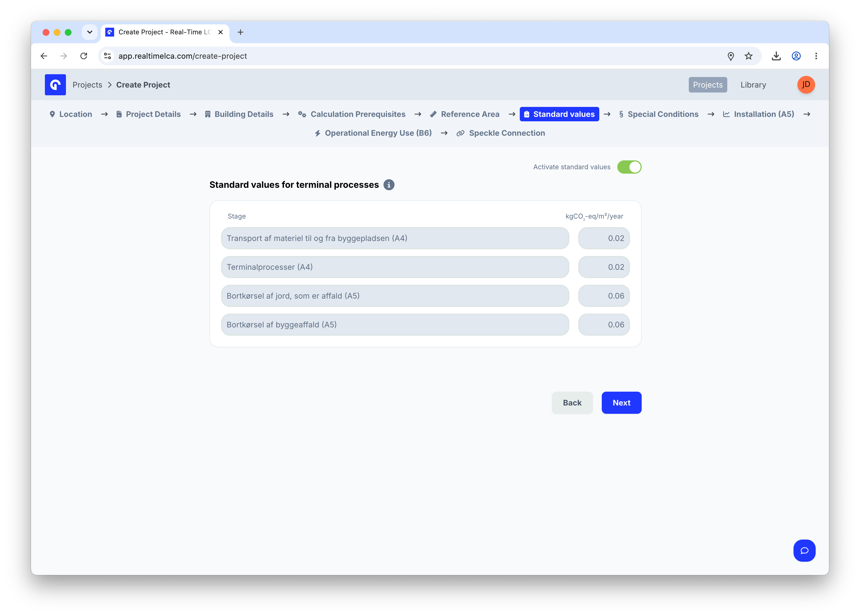Image resolution: width=860 pixels, height=616 pixels.
Task: Open site information icon in address bar
Action: pos(108,56)
